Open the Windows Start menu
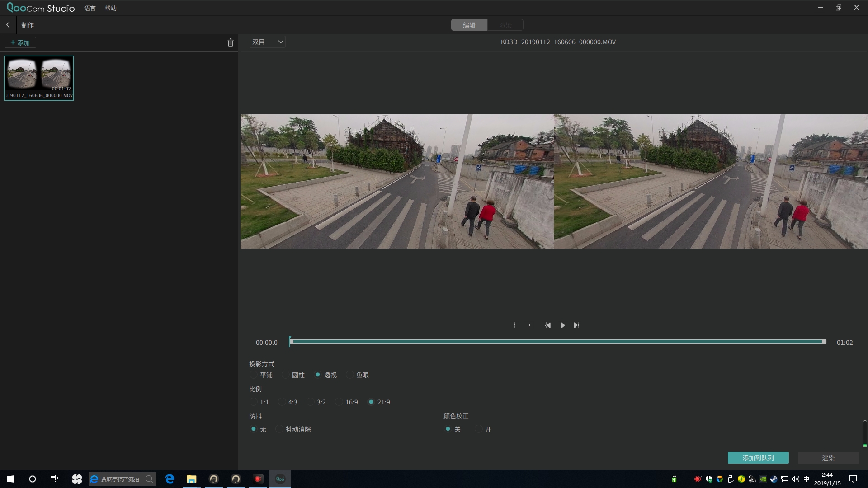The height and width of the screenshot is (488, 868). tap(11, 479)
